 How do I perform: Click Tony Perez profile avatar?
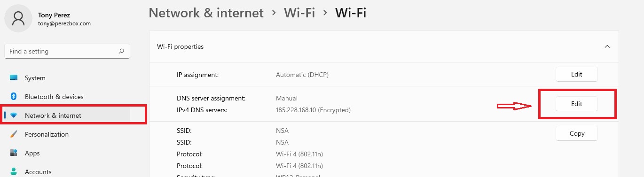coord(19,18)
